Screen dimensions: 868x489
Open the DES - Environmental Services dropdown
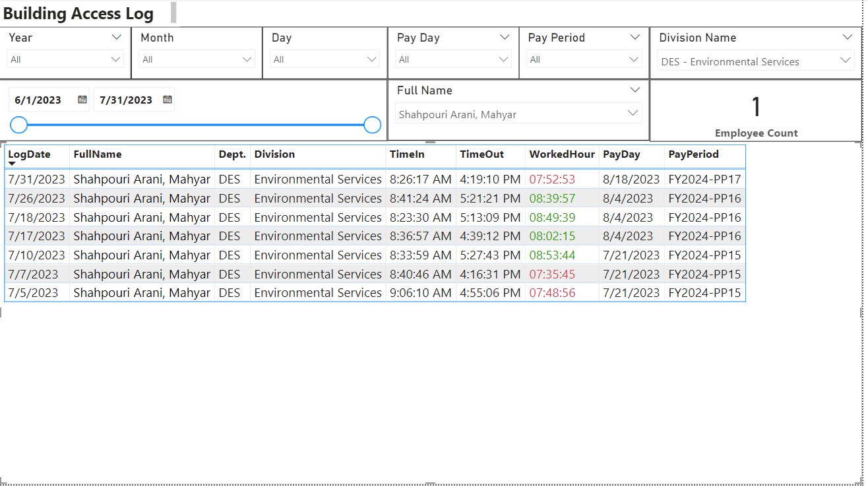click(757, 61)
